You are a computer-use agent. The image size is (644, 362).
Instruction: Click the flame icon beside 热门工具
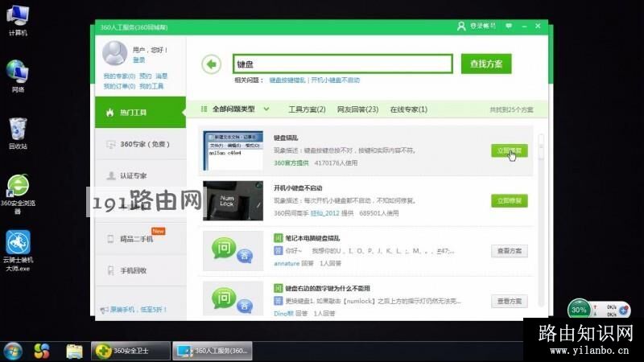tap(109, 113)
